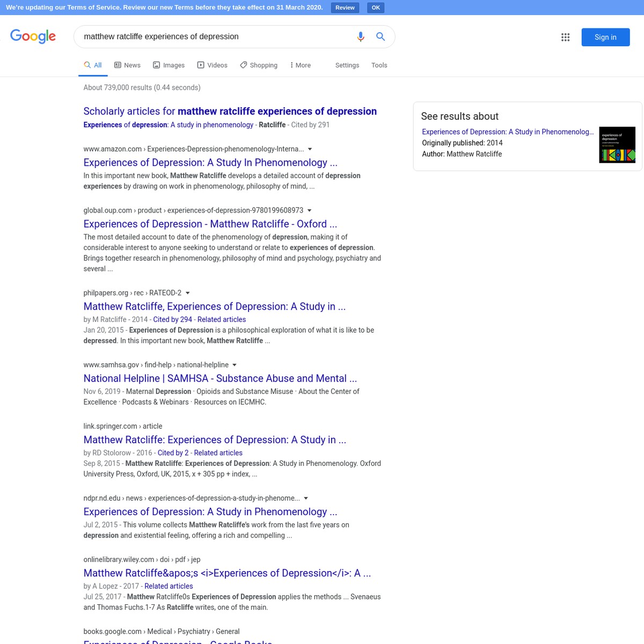Screen dimensions: 644x644
Task: Open the Google apps grid
Action: point(565,37)
